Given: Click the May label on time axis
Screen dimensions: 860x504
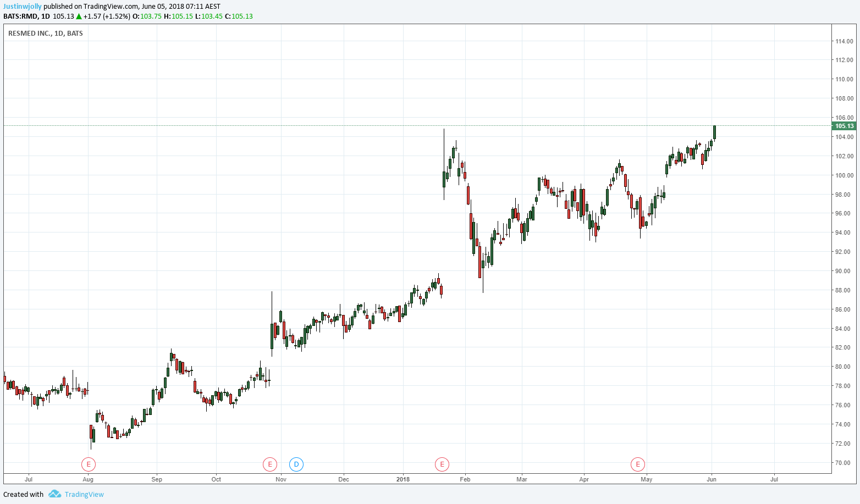Looking at the screenshot, I should 647,479.
